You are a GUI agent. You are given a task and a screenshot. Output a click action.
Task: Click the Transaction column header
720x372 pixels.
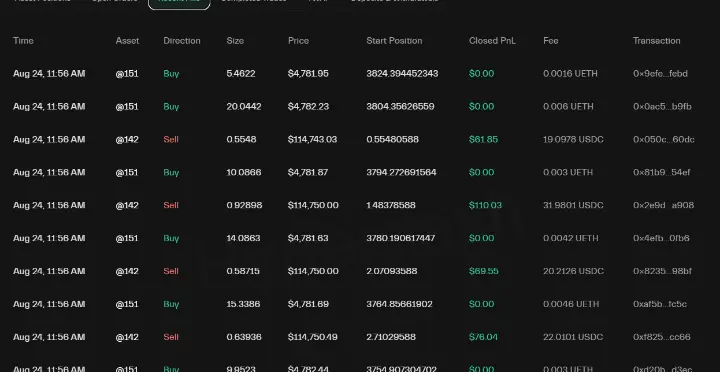pos(656,41)
